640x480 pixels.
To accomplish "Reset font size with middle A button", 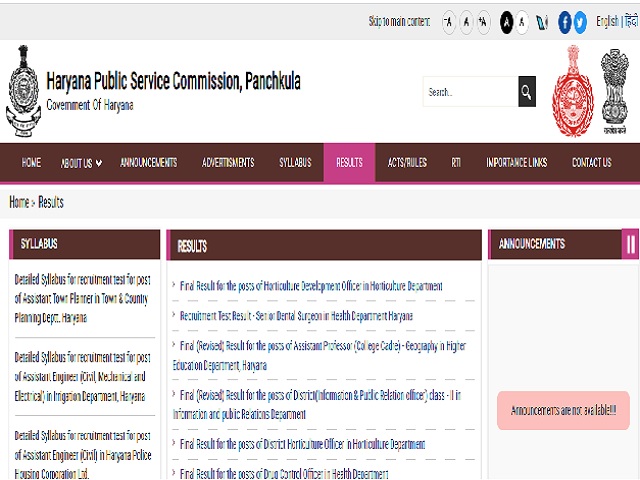I will [466, 21].
